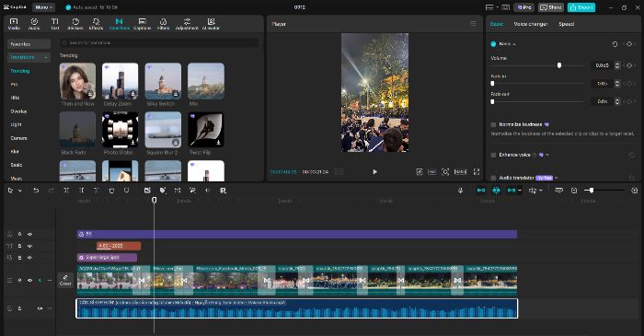The height and width of the screenshot is (336, 644).
Task: Click the reset icon beside Basic audio section
Action: 615,44
